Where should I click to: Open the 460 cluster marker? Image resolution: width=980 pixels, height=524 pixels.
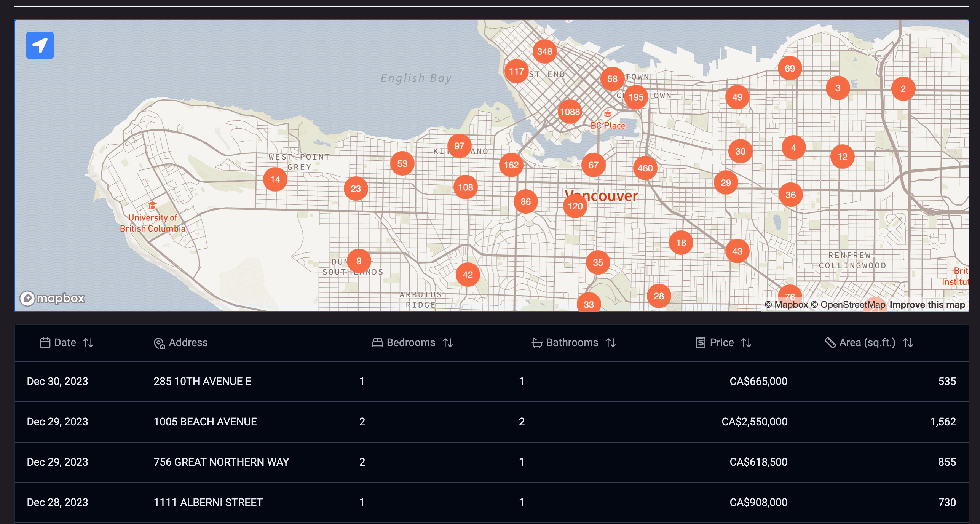(645, 168)
